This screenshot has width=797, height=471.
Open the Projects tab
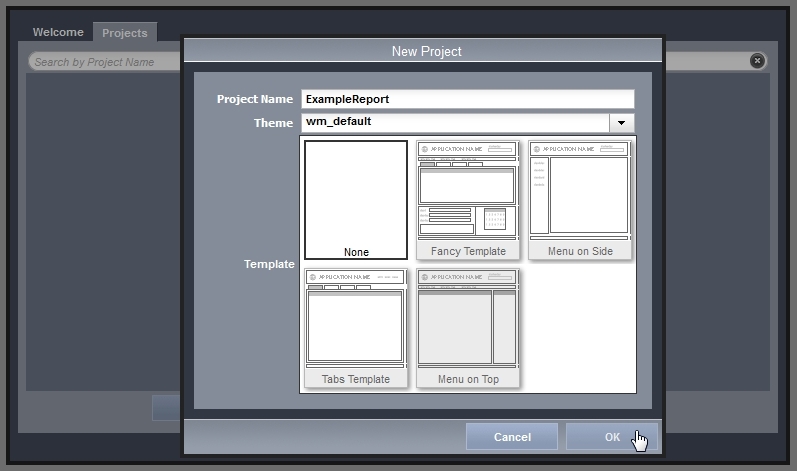tap(125, 33)
